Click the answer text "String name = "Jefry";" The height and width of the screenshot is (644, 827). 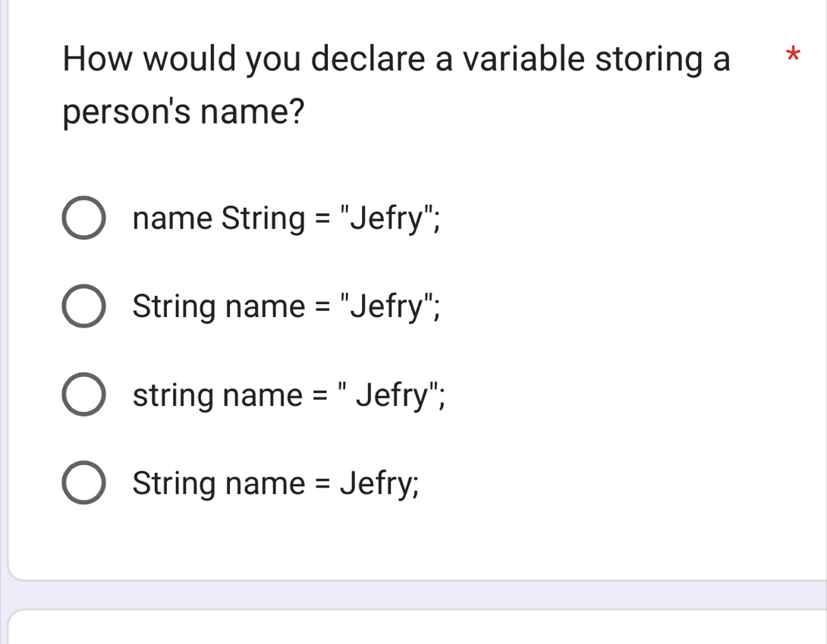(x=285, y=306)
